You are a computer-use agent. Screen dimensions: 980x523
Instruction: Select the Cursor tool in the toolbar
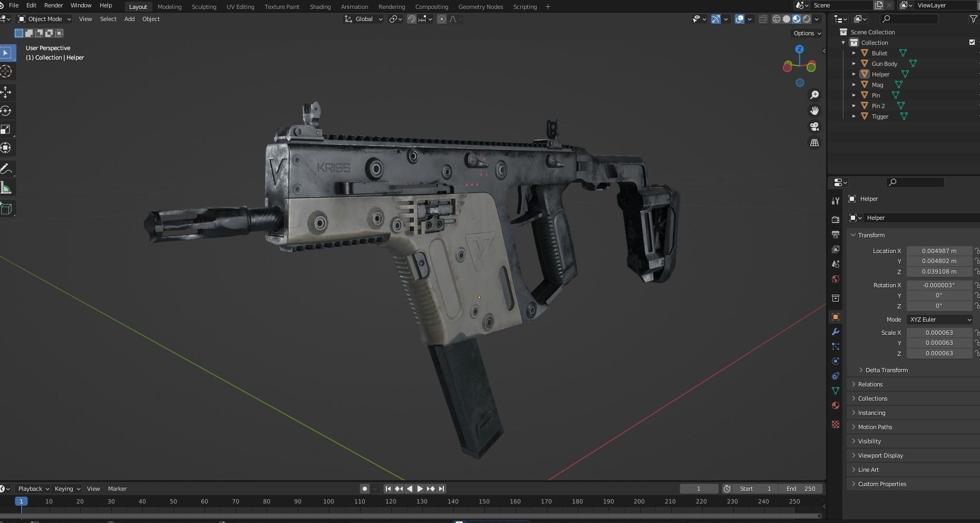6,71
